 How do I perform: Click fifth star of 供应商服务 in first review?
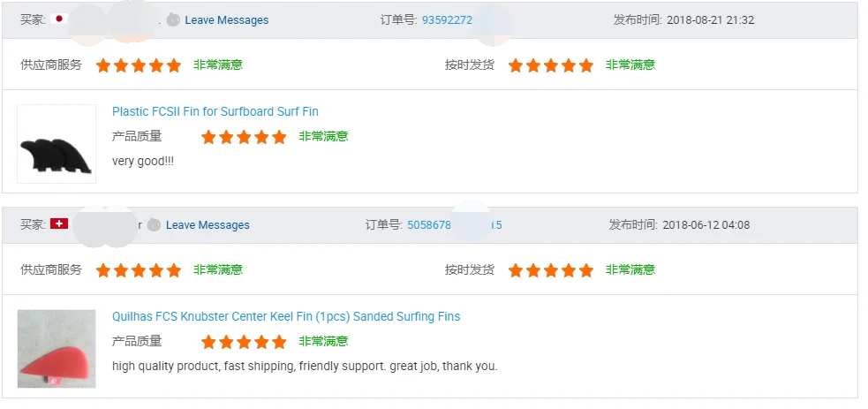click(174, 65)
